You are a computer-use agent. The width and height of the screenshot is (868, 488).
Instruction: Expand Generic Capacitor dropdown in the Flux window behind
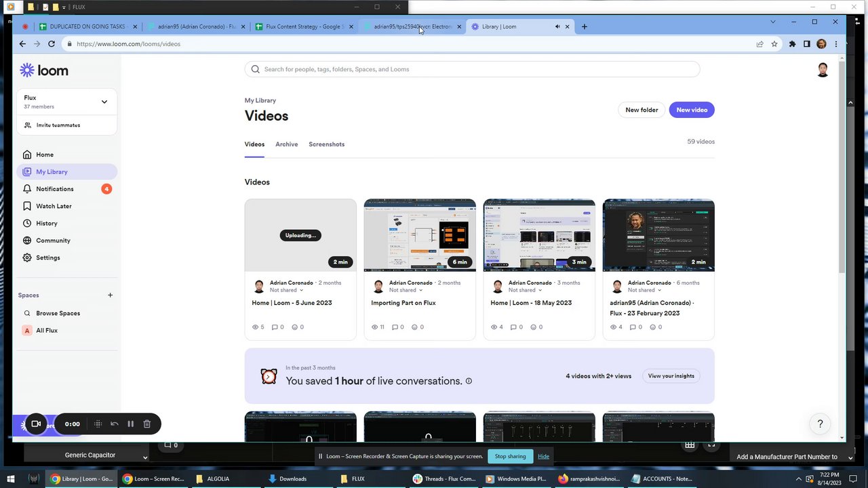144,457
